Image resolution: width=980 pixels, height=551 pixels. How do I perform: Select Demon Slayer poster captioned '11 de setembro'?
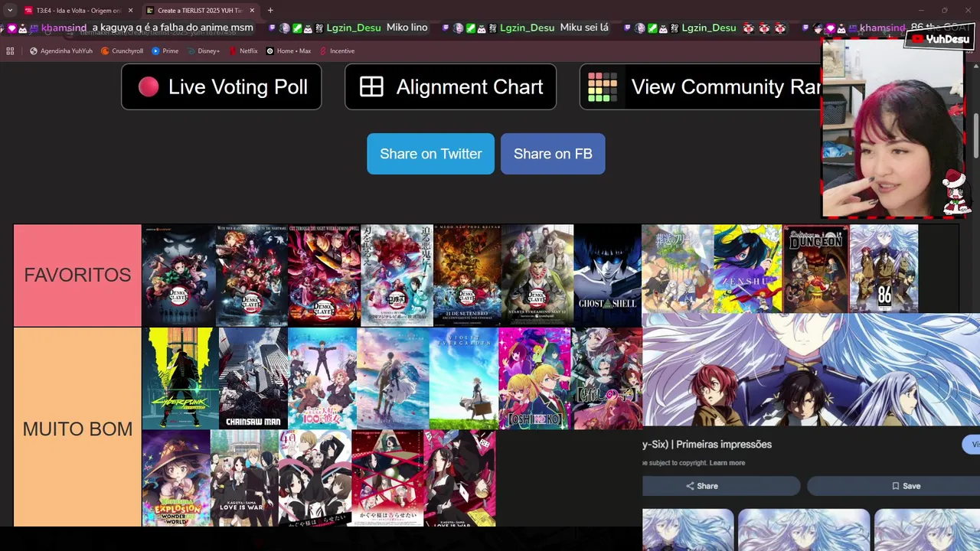point(467,275)
